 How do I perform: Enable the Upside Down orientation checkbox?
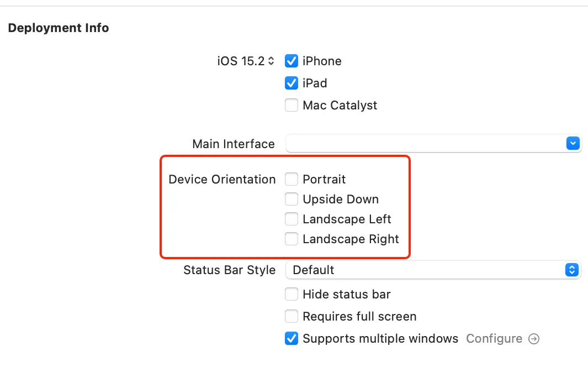pyautogui.click(x=292, y=199)
